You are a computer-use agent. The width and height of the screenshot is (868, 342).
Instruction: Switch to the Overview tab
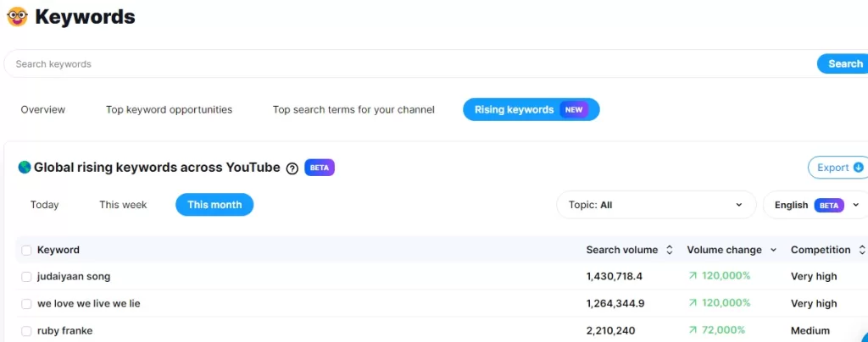[42, 109]
